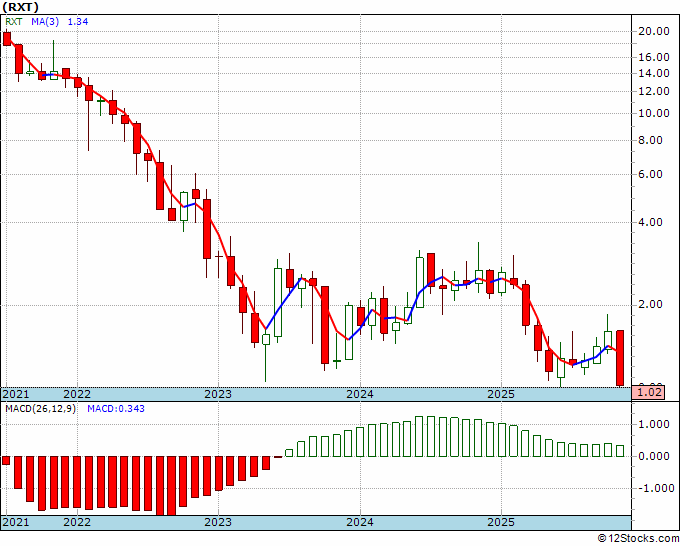The image size is (680, 546).
Task: Click the 0.000 MACD axis label
Action: tap(654, 456)
